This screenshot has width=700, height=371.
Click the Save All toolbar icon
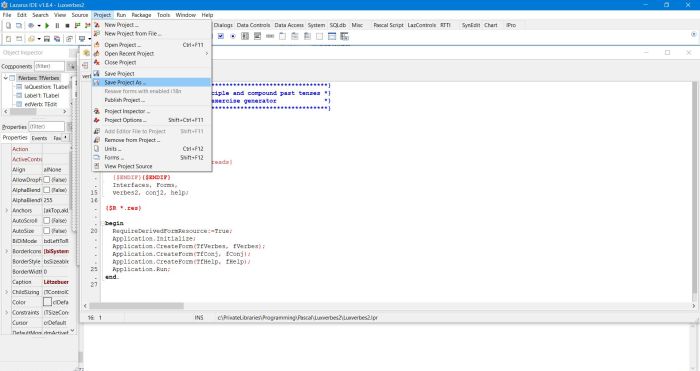[x=57, y=39]
